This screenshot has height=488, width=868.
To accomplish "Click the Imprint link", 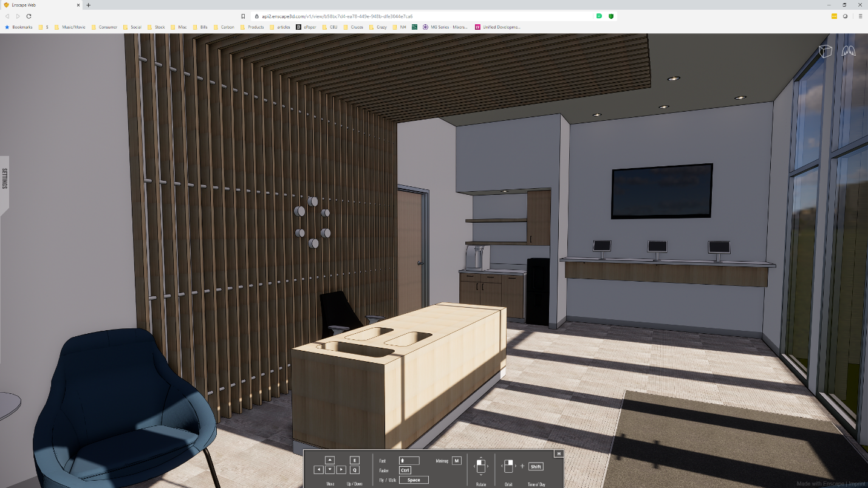I will (x=857, y=484).
